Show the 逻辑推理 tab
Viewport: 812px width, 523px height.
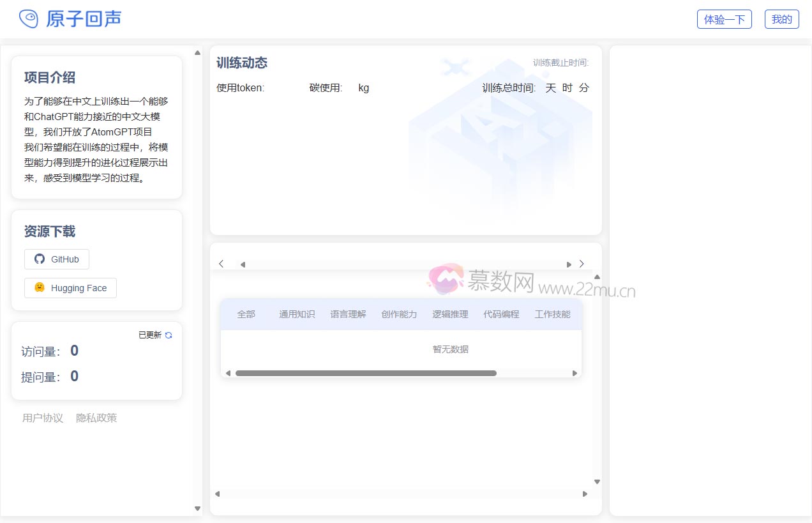(x=450, y=314)
